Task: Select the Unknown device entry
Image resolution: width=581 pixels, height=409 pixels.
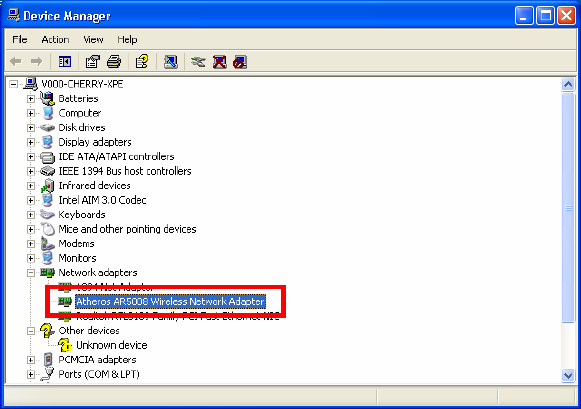Action: pos(112,345)
